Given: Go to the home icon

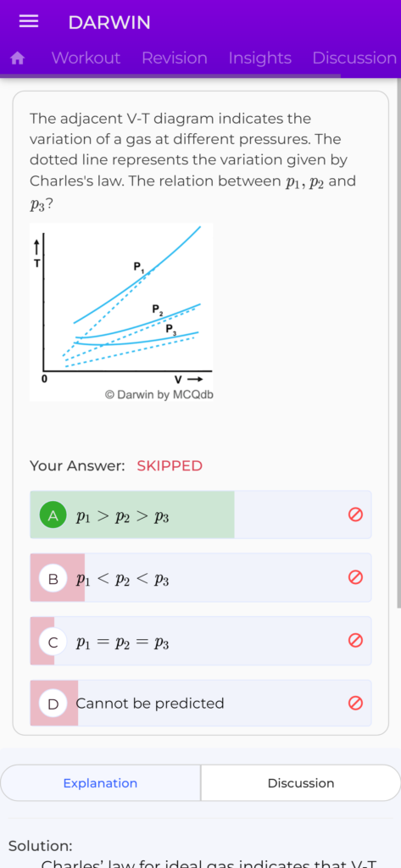Looking at the screenshot, I should click(18, 58).
